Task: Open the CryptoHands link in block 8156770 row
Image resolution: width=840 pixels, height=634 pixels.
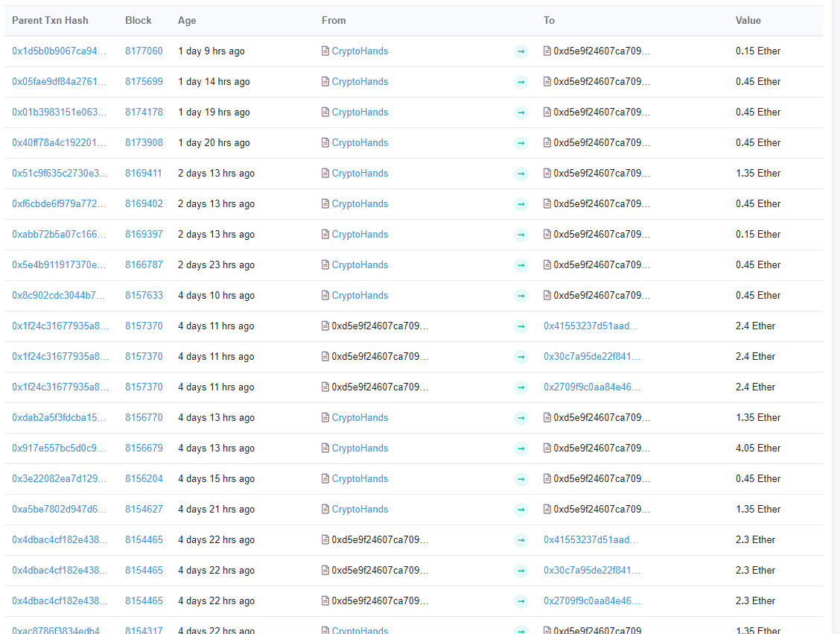Action: [360, 417]
